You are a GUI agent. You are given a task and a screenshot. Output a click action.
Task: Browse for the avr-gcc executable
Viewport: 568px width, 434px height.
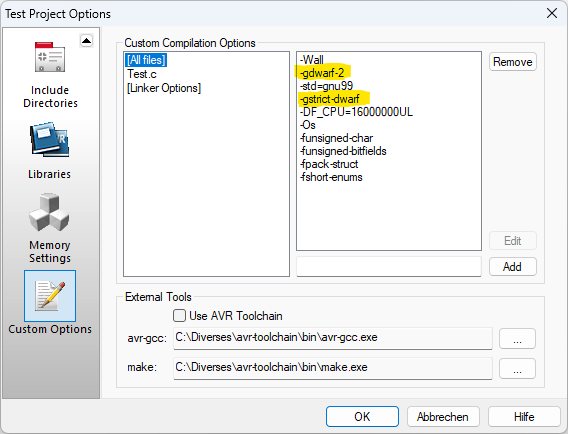tap(517, 339)
